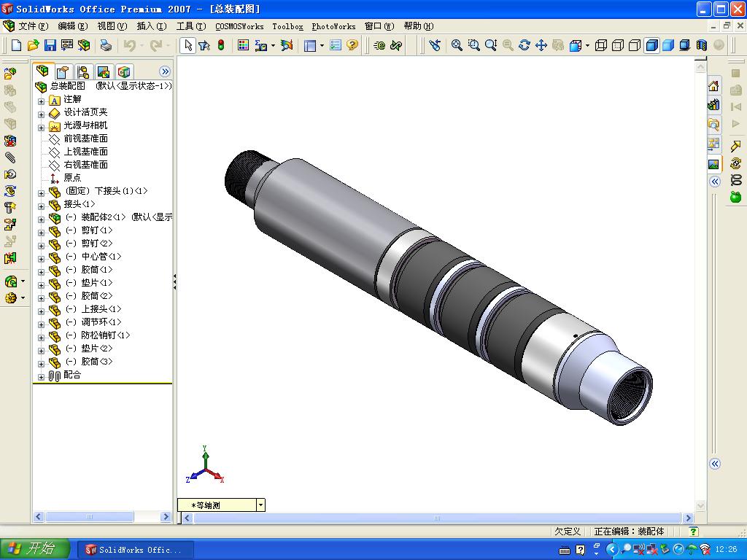Open the 帮助(H) menu
The image size is (747, 560).
point(419,26)
